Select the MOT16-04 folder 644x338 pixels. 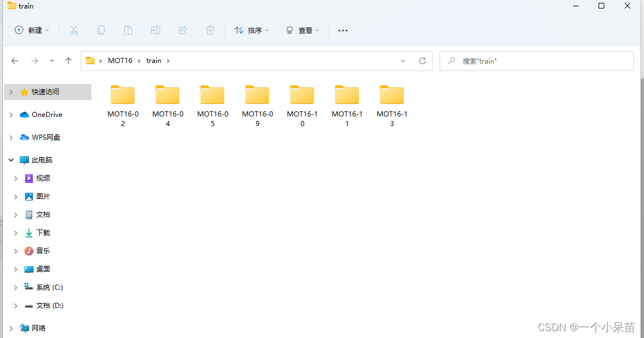coord(168,106)
